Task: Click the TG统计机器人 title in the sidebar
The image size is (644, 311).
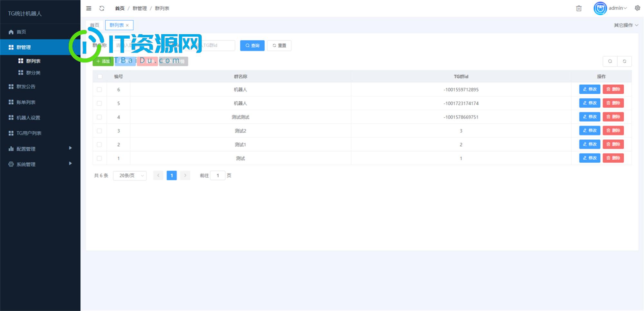Action: coord(25,14)
